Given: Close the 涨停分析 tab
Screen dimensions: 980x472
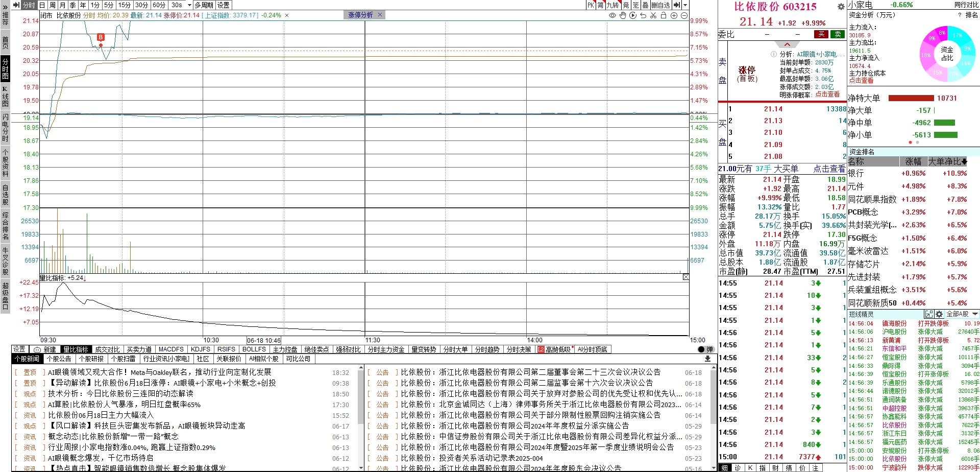Looking at the screenshot, I should (380, 15).
